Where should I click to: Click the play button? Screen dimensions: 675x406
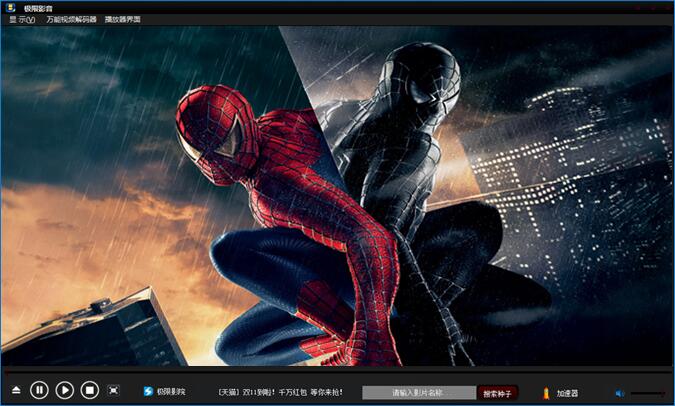click(65, 390)
